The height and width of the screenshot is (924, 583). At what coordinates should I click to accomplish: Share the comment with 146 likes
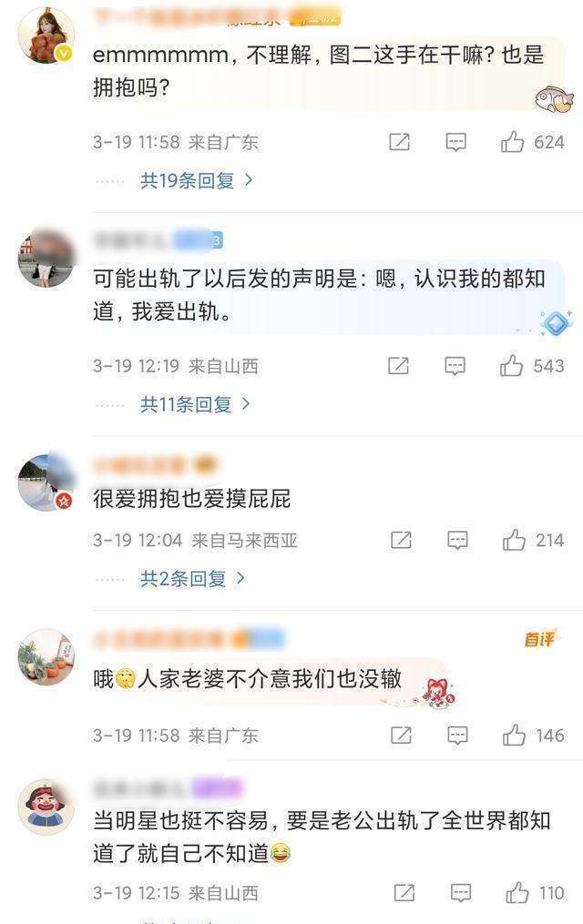pyautogui.click(x=401, y=735)
